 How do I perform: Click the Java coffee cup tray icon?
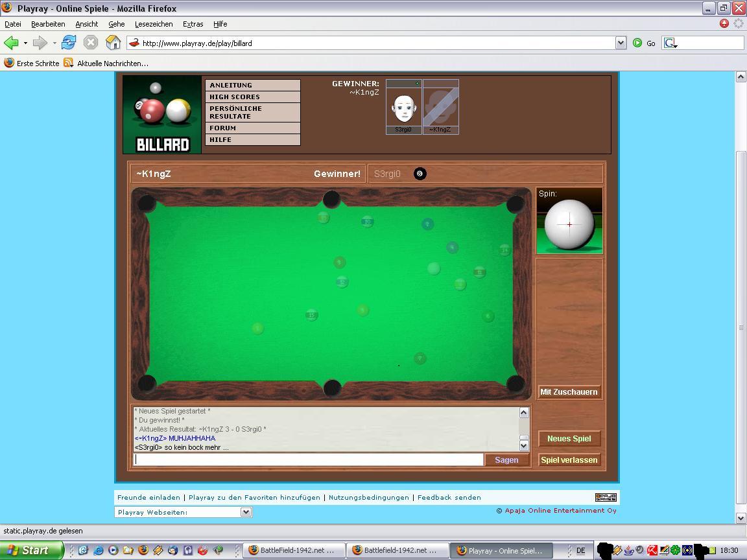tap(629, 550)
